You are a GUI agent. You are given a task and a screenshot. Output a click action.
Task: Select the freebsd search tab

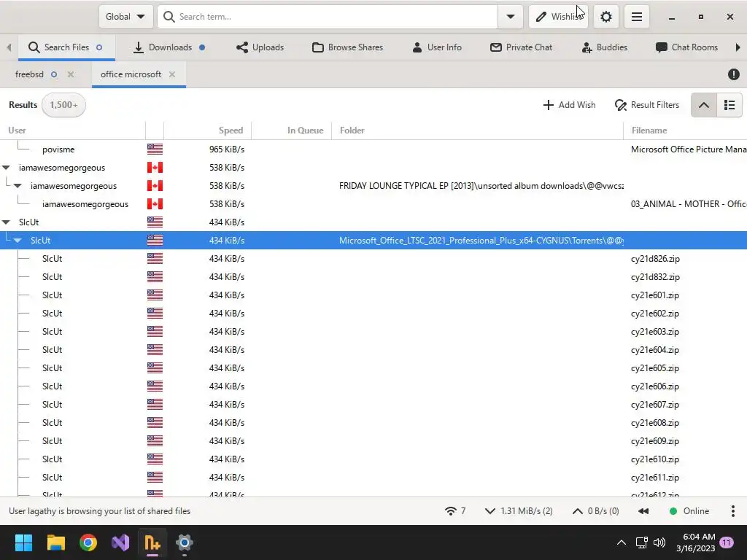(29, 74)
